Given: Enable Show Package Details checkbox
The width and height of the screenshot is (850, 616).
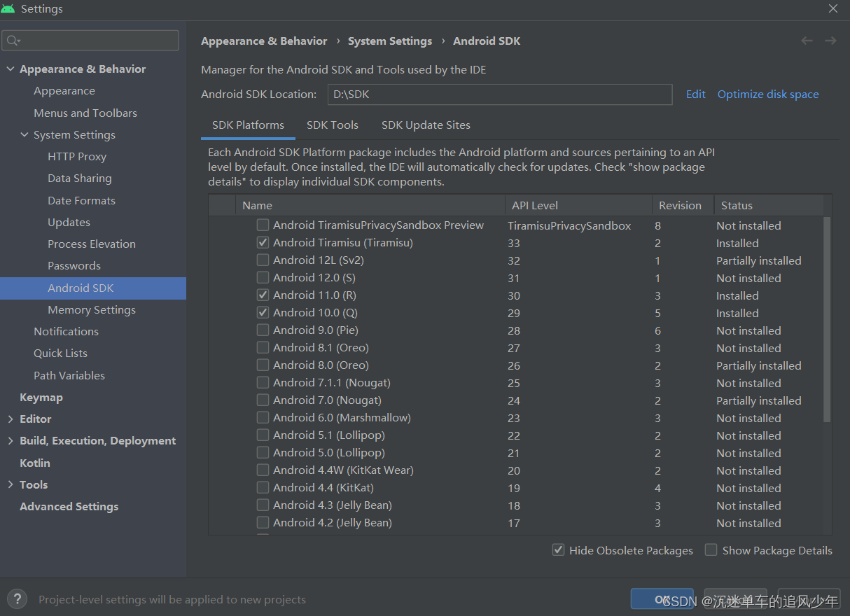Looking at the screenshot, I should click(711, 550).
